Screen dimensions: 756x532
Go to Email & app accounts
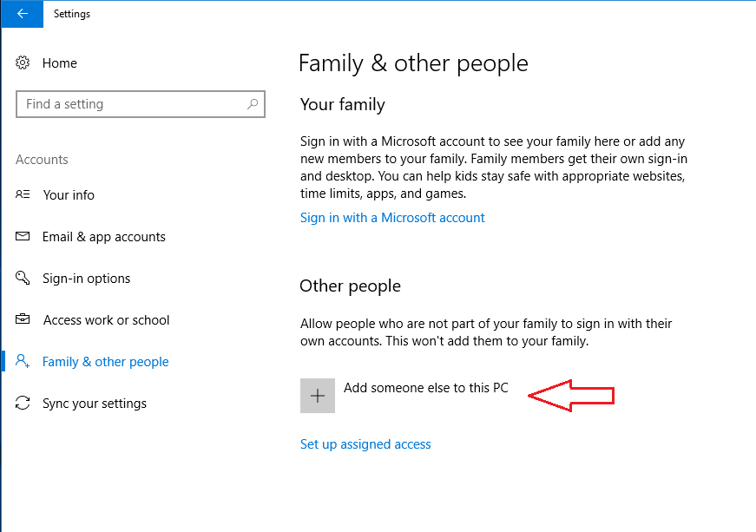(x=103, y=237)
